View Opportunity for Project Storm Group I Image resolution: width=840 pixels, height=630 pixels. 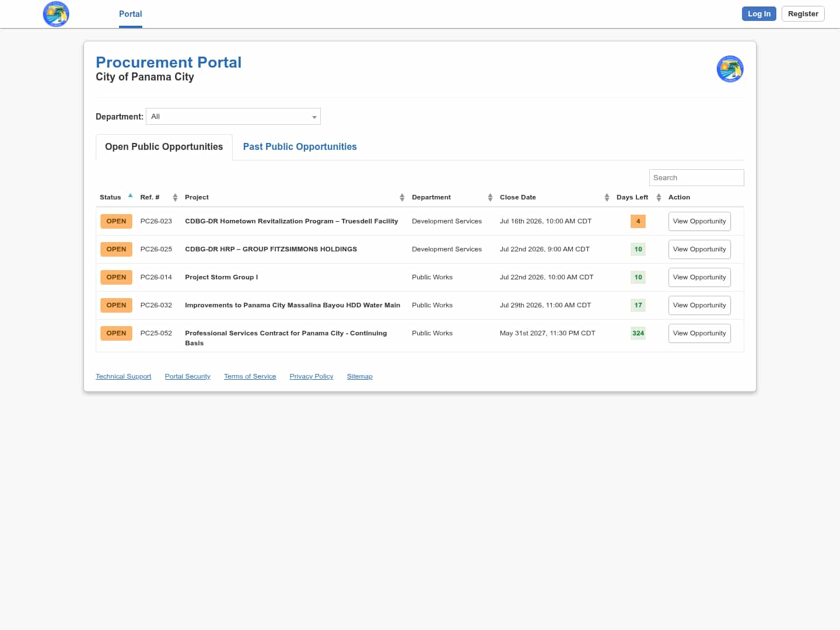(699, 278)
